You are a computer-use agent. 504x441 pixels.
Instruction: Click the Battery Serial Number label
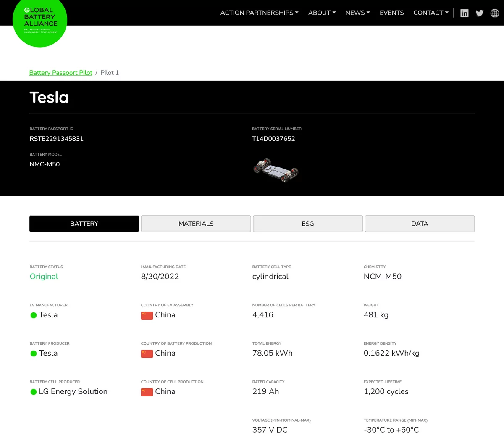click(277, 129)
